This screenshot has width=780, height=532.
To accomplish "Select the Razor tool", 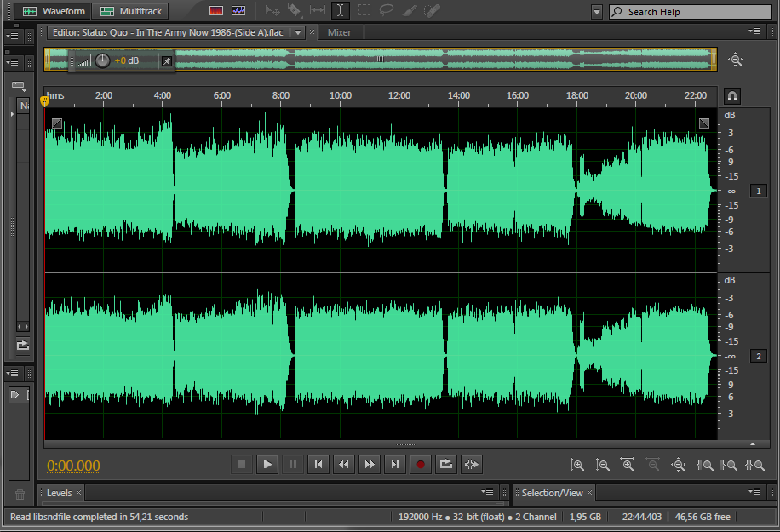I will pyautogui.click(x=295, y=10).
